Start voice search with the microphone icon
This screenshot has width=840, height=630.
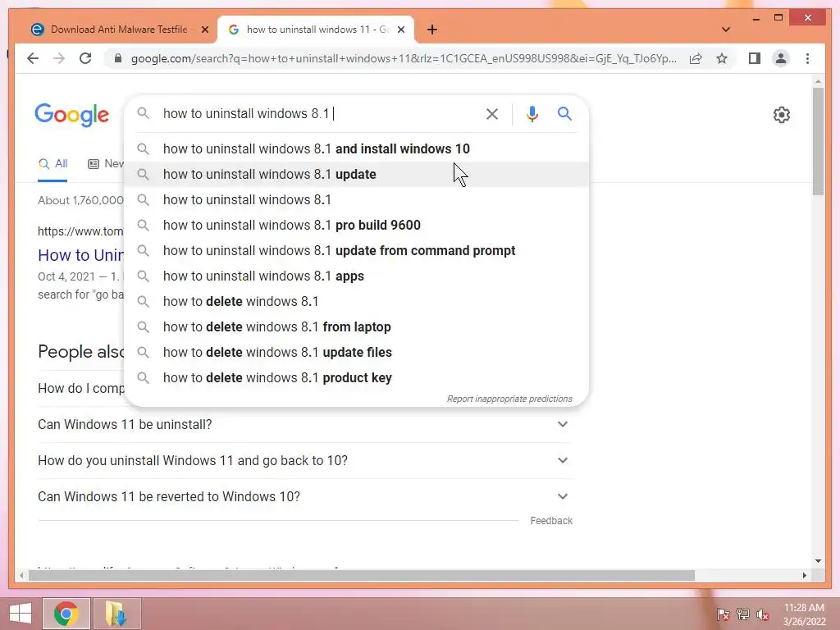pos(532,113)
